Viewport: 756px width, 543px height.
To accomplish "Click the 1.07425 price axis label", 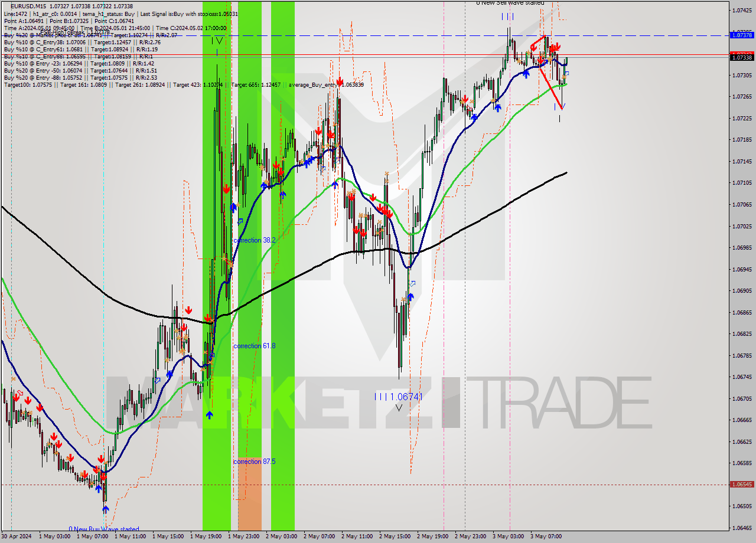I will (742, 10).
